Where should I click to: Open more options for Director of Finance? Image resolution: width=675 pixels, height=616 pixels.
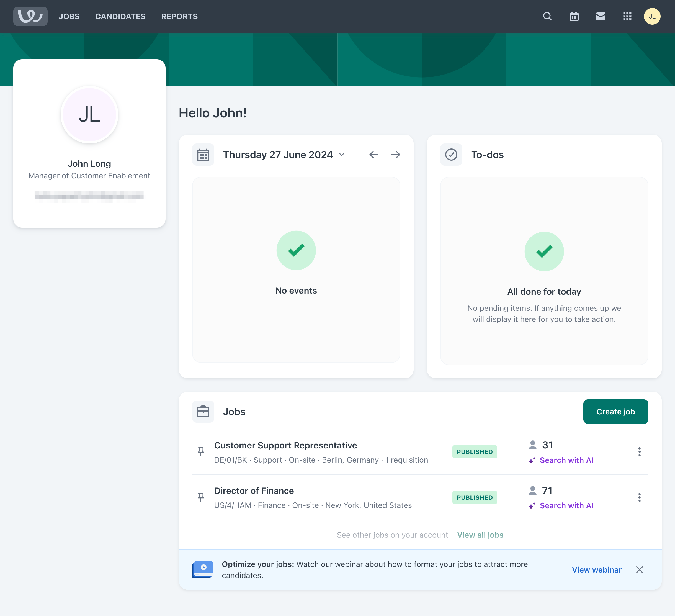pyautogui.click(x=639, y=497)
